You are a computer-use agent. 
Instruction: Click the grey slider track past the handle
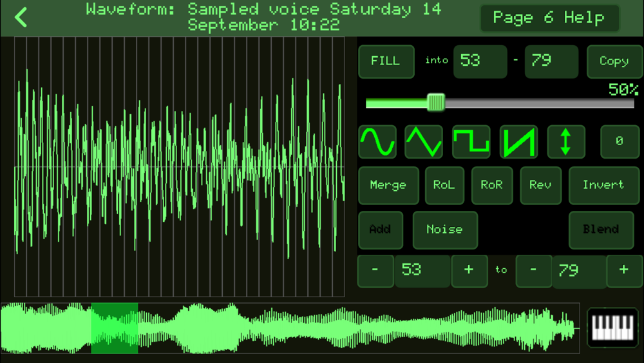[539, 103]
